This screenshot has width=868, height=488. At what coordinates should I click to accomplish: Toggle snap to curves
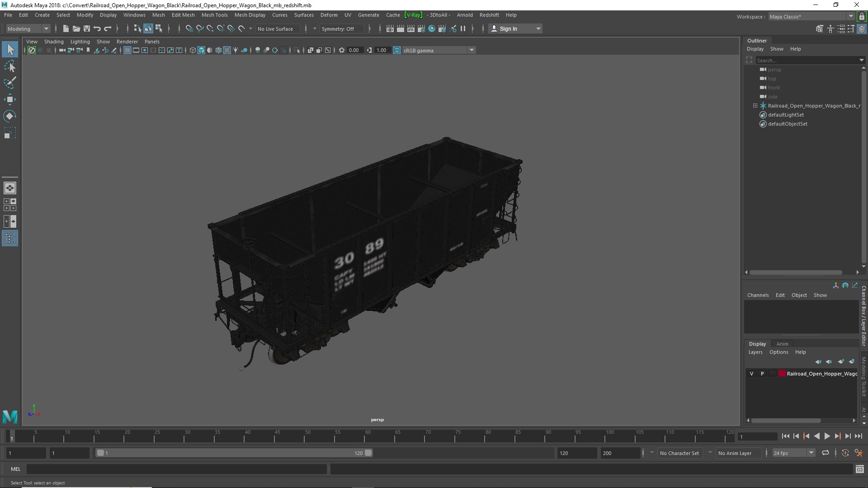(x=200, y=28)
